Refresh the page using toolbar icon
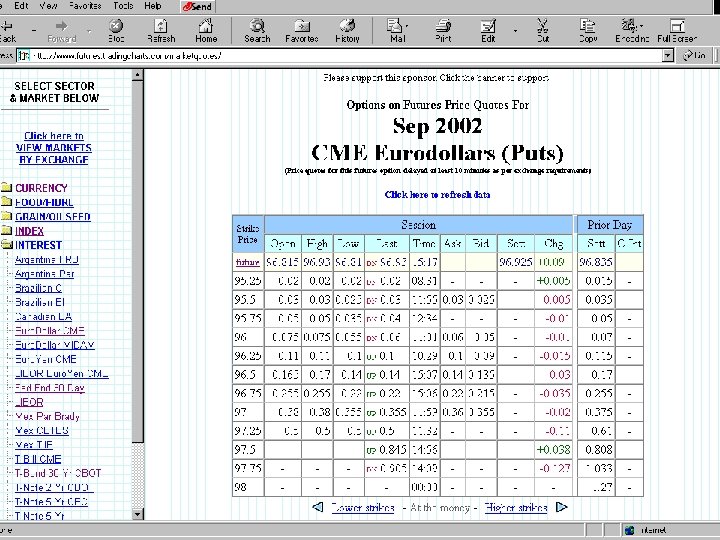This screenshot has width=720, height=540. click(161, 31)
